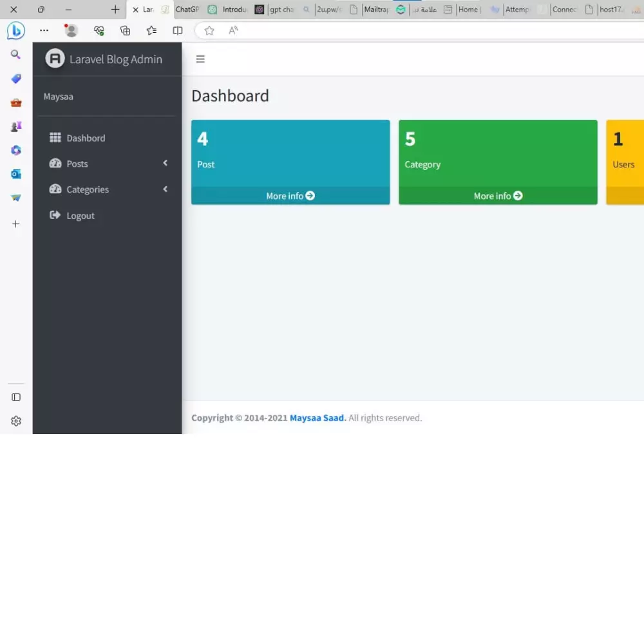Click the Logout arrow icon
Viewport: 644px width, 644px height.
(x=55, y=215)
